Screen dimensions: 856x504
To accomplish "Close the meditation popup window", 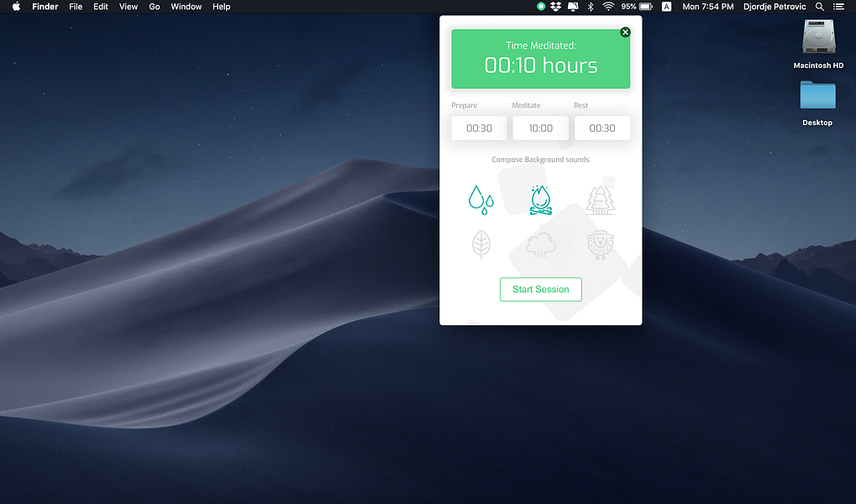I will click(x=625, y=32).
